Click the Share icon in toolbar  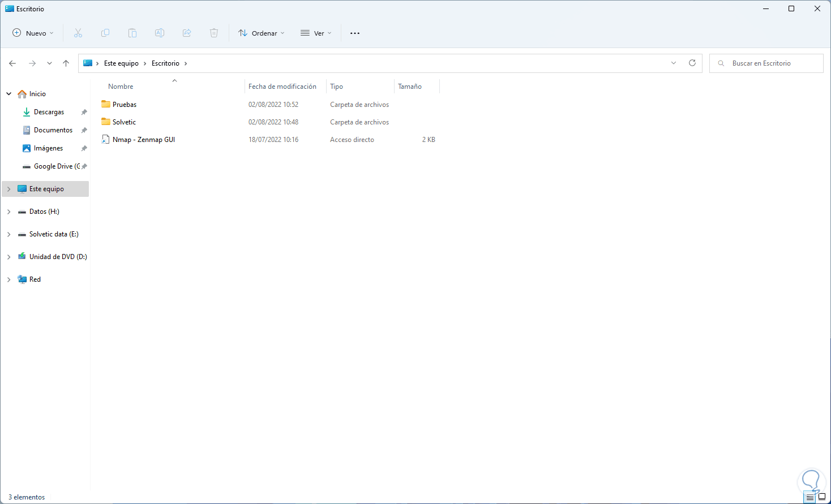(187, 33)
